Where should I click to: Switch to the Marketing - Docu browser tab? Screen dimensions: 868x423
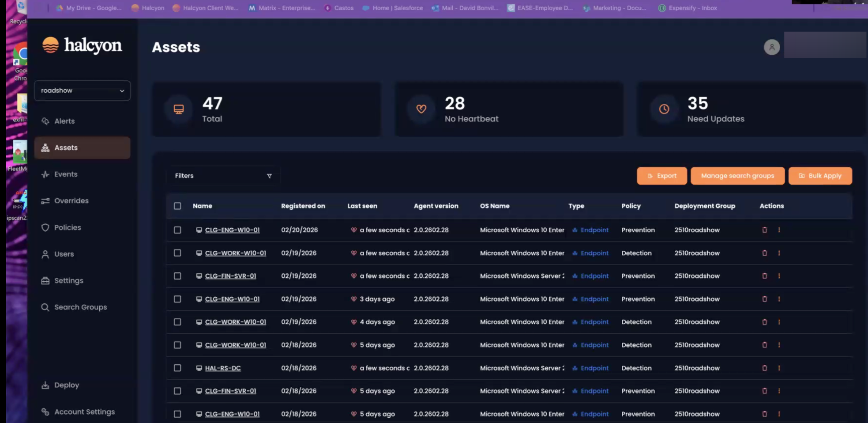point(615,8)
